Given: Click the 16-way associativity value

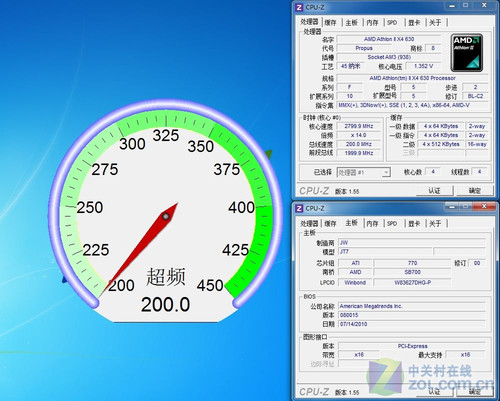Looking at the screenshot, I should 477,144.
